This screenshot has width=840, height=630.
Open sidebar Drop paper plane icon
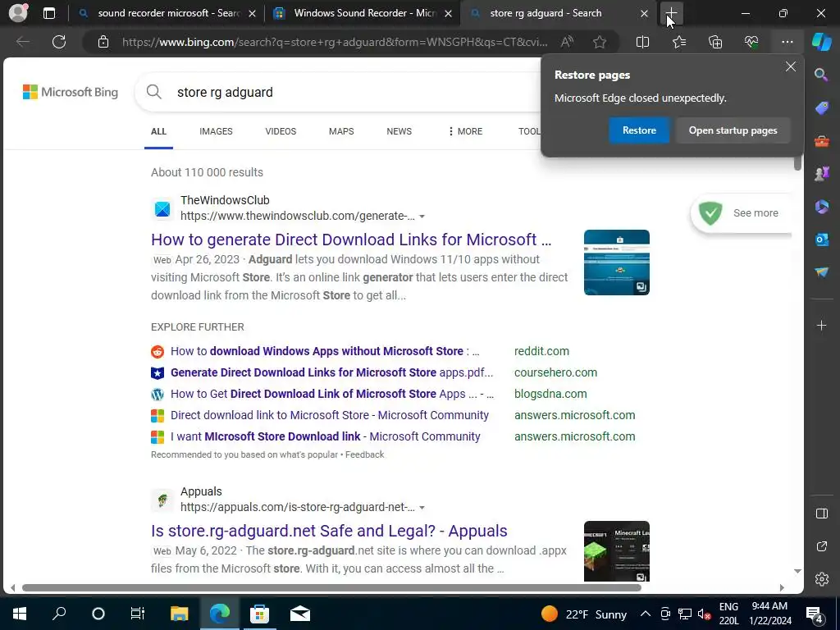[x=821, y=272]
